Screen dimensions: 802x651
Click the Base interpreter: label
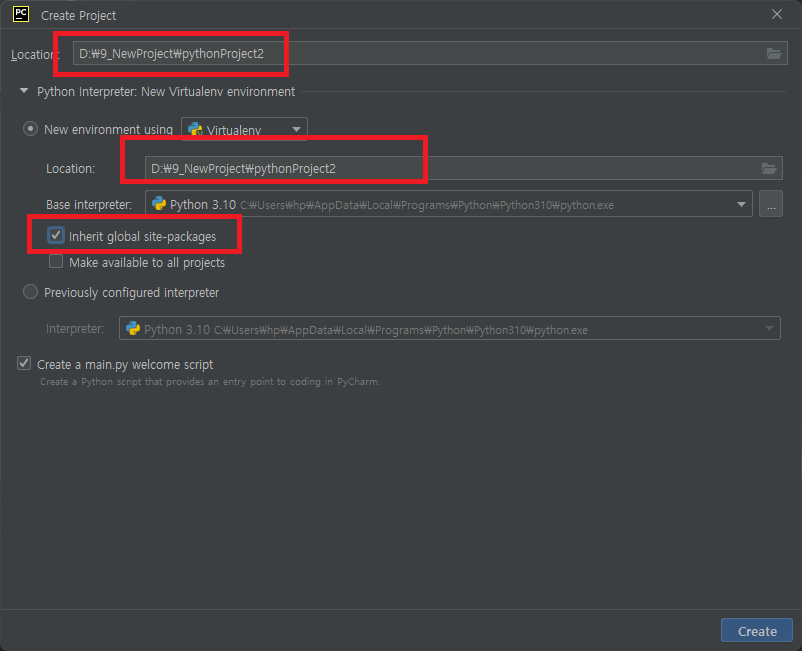click(x=89, y=205)
